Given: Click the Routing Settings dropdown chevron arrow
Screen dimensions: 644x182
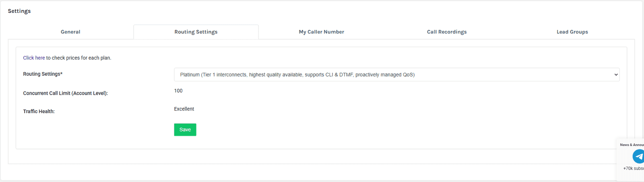Looking at the screenshot, I should tap(615, 74).
